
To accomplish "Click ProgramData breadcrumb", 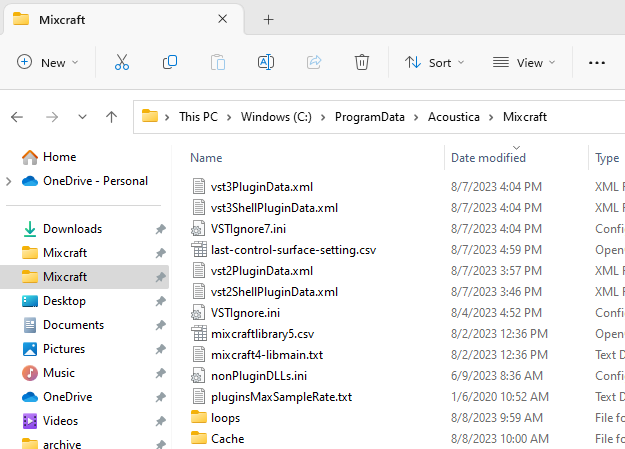I will coord(369,117).
